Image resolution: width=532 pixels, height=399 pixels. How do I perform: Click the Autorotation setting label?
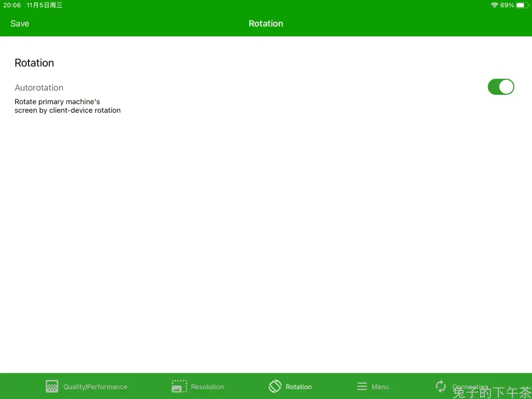click(x=39, y=88)
